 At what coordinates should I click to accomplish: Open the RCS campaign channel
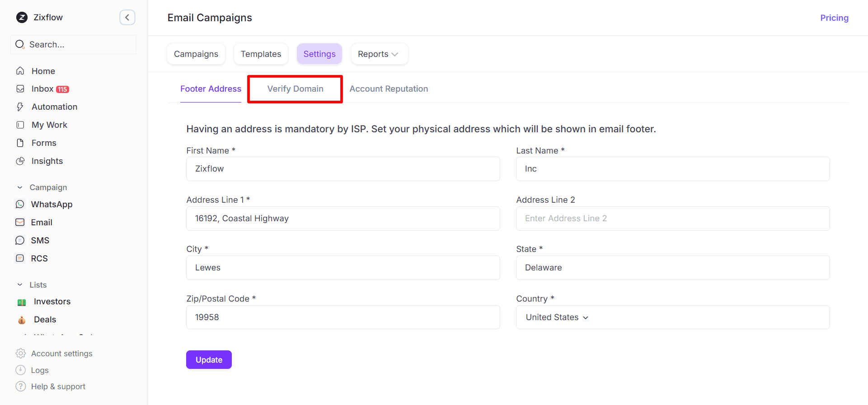tap(39, 258)
